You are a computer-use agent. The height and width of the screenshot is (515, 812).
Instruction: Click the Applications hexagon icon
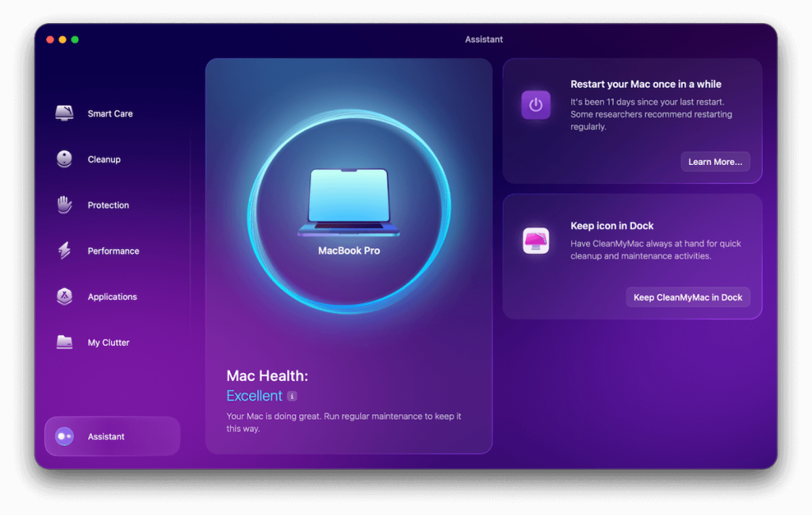point(64,296)
